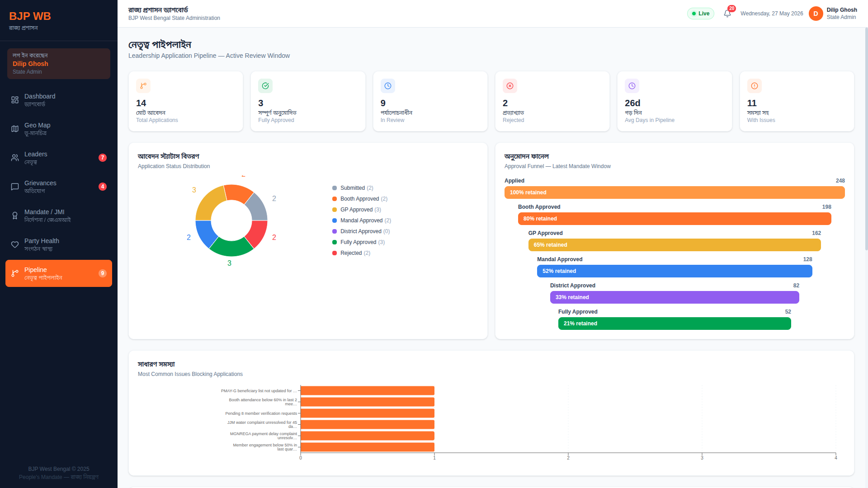Click the Avg Days clock icon
Screen dimensions: 868x488
[632, 86]
